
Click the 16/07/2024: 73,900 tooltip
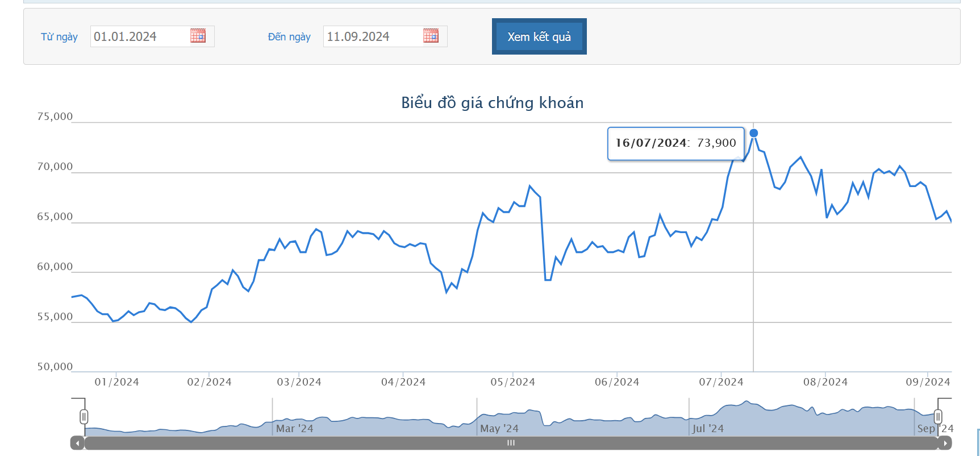coord(675,143)
